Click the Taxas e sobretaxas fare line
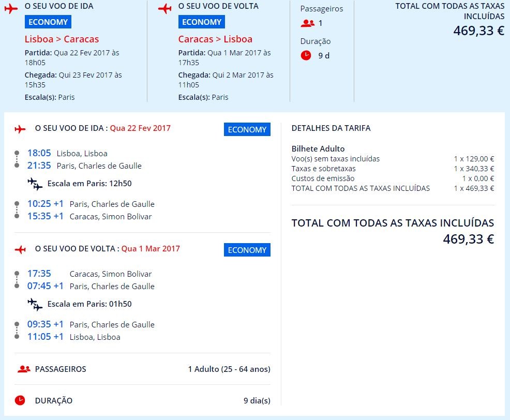Image resolution: width=510 pixels, height=420 pixels. 324,169
